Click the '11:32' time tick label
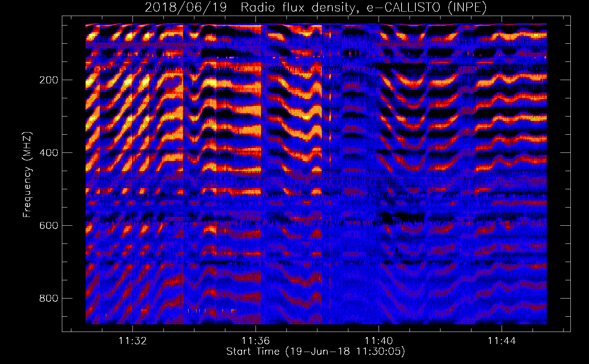Screen dimensions: 589x364 tap(133, 341)
